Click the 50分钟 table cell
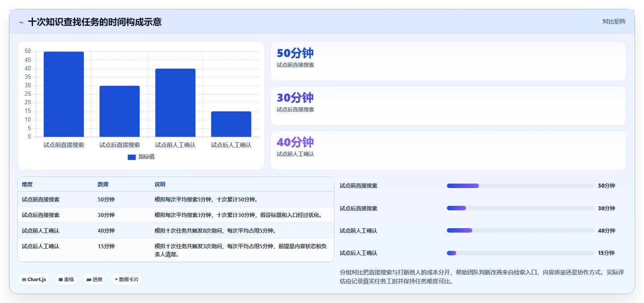This screenshot has height=303, width=644. click(106, 200)
